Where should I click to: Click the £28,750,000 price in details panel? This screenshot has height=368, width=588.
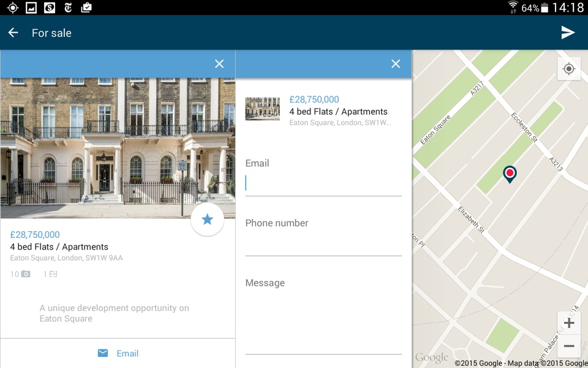[x=35, y=235]
